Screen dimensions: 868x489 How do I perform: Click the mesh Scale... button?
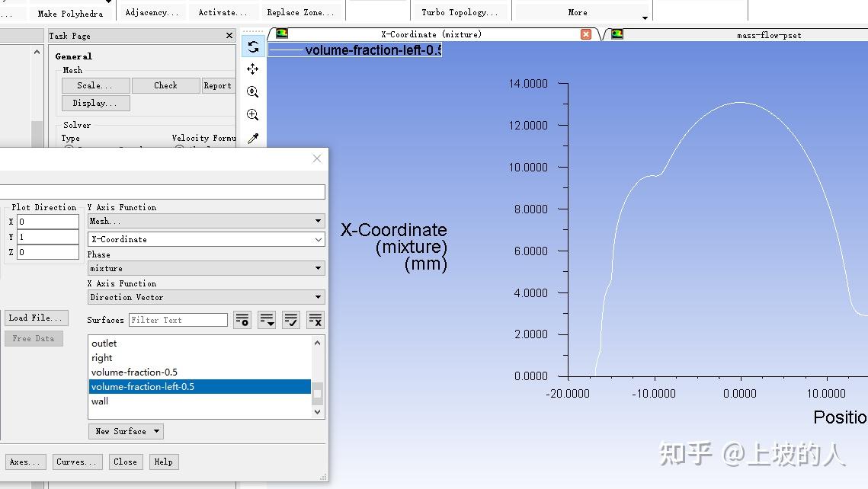point(96,85)
